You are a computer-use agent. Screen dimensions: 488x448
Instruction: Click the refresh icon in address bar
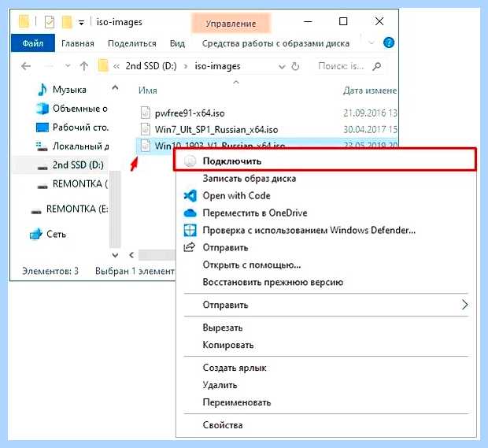click(x=295, y=66)
